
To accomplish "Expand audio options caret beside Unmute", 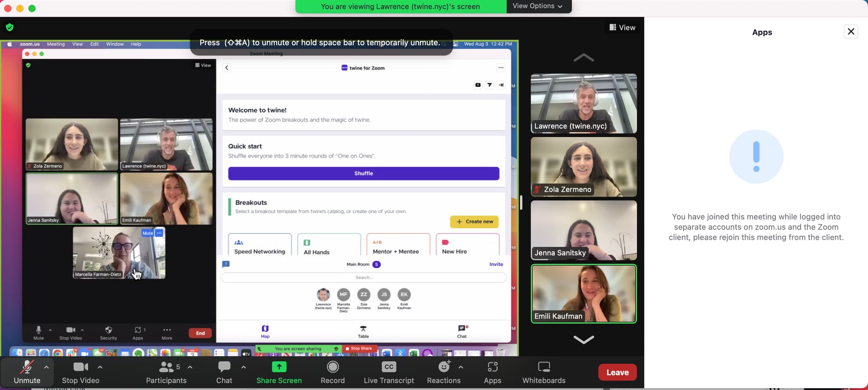I will (x=46, y=367).
